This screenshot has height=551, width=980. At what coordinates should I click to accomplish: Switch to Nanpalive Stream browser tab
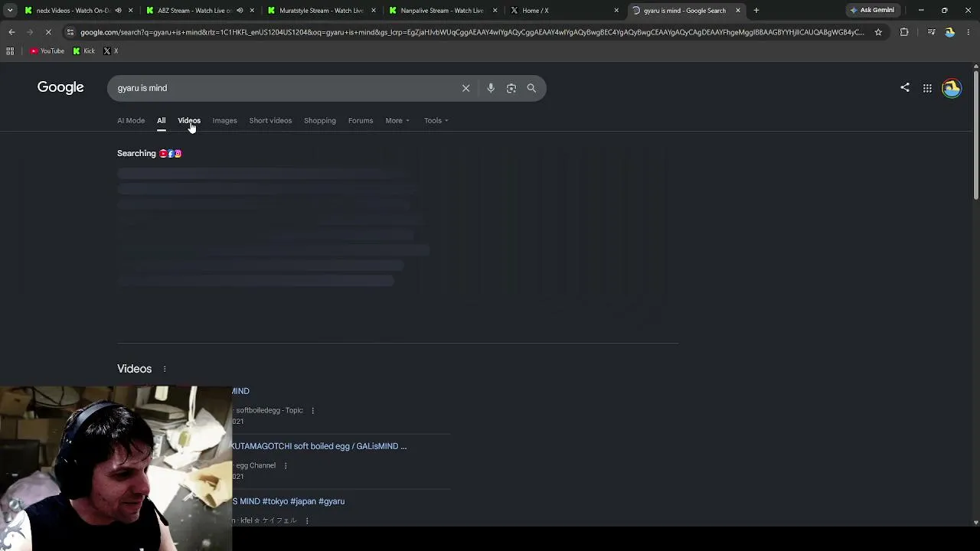tap(443, 11)
